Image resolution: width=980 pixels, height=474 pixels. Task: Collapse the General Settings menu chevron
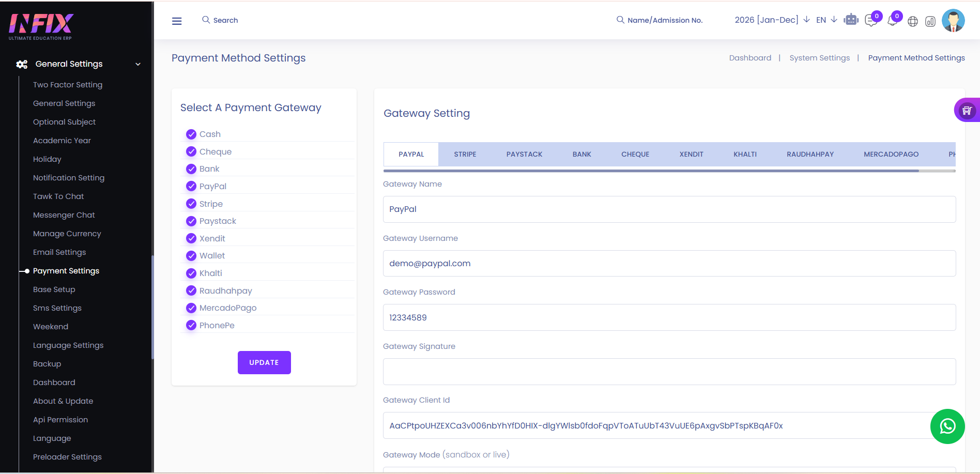138,64
